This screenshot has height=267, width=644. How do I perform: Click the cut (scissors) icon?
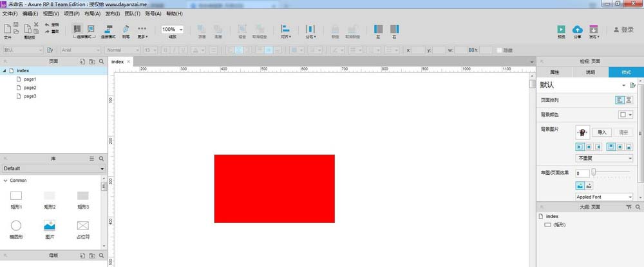pyautogui.click(x=36, y=25)
